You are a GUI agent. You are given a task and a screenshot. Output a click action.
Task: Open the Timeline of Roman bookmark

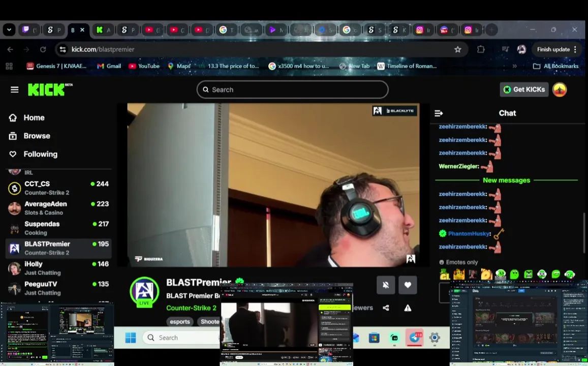tap(407, 66)
